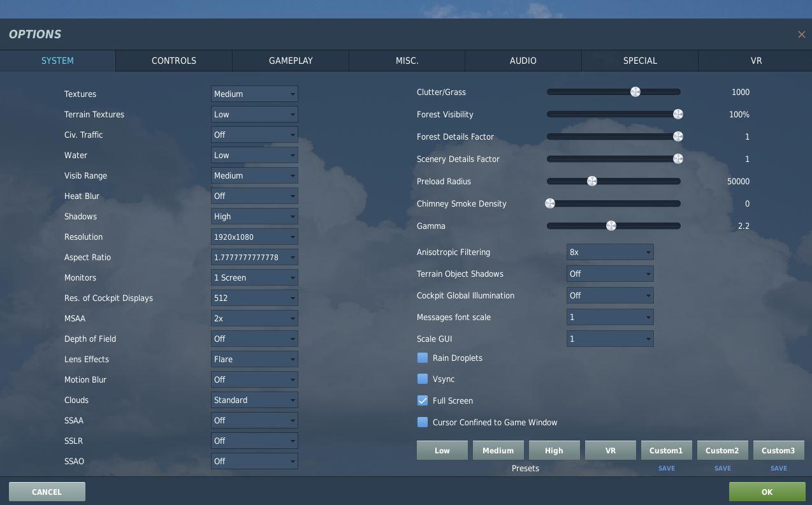Apply the VR preset
This screenshot has height=505, width=812.
point(611,450)
